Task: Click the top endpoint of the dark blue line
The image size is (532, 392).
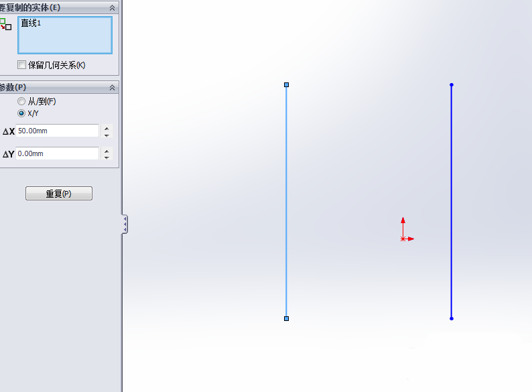Action: 451,85
